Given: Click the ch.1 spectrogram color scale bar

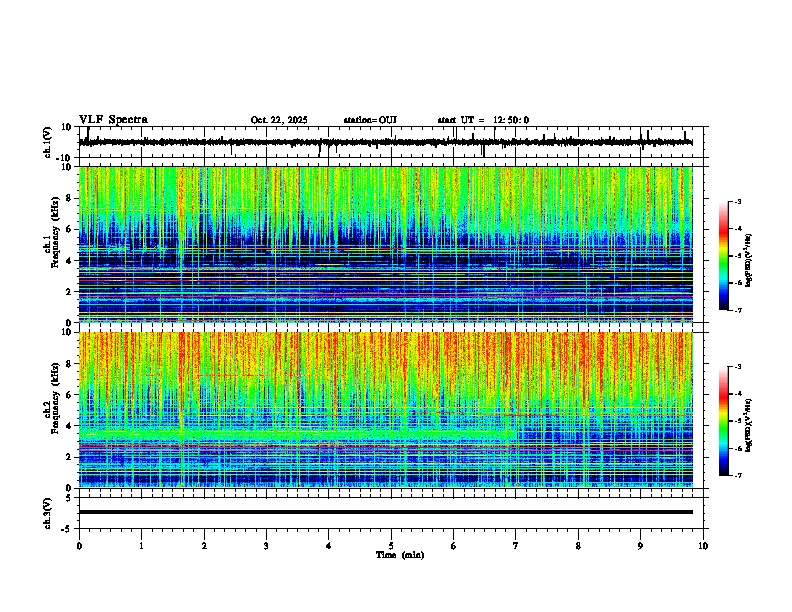Looking at the screenshot, I should pyautogui.click(x=724, y=256).
